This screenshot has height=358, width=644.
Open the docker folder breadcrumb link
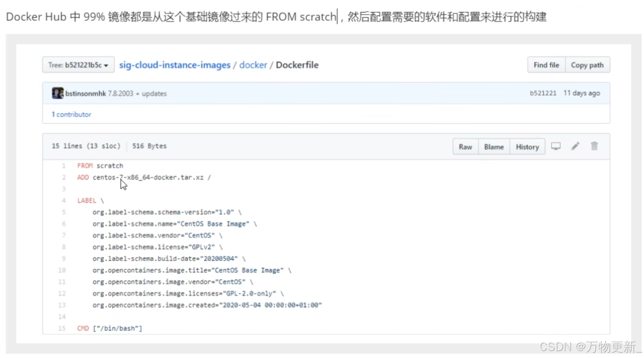click(x=253, y=65)
